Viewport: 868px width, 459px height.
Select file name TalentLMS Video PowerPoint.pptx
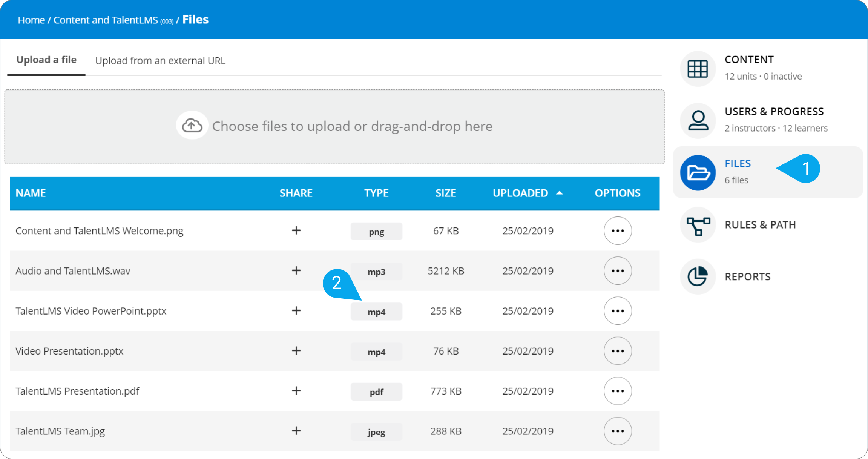click(x=91, y=311)
